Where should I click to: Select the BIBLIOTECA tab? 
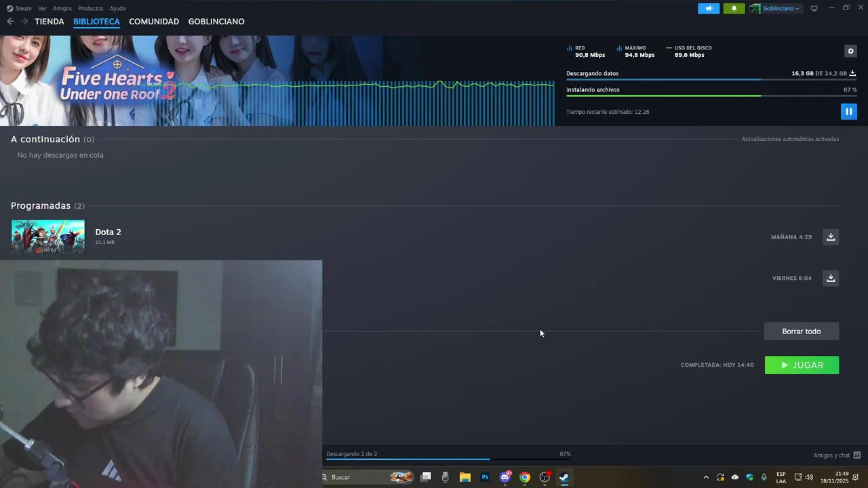[x=96, y=22]
